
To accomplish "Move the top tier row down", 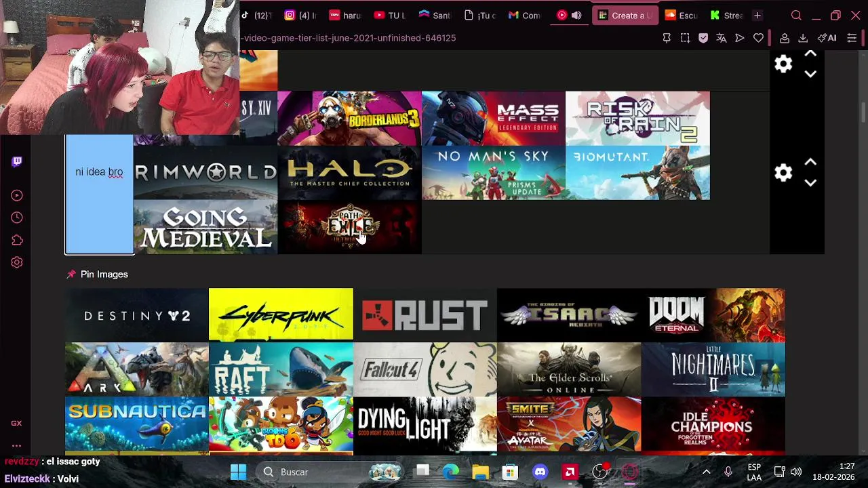I will (x=810, y=74).
